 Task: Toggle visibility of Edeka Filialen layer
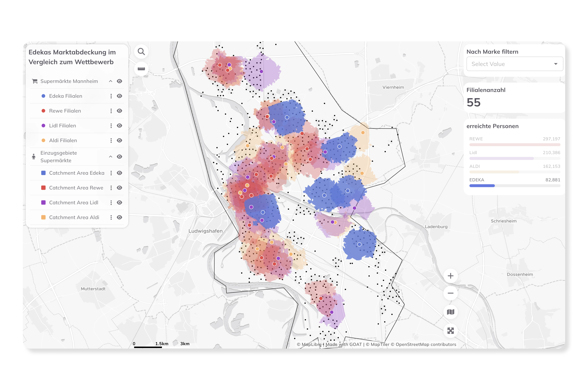tap(119, 96)
